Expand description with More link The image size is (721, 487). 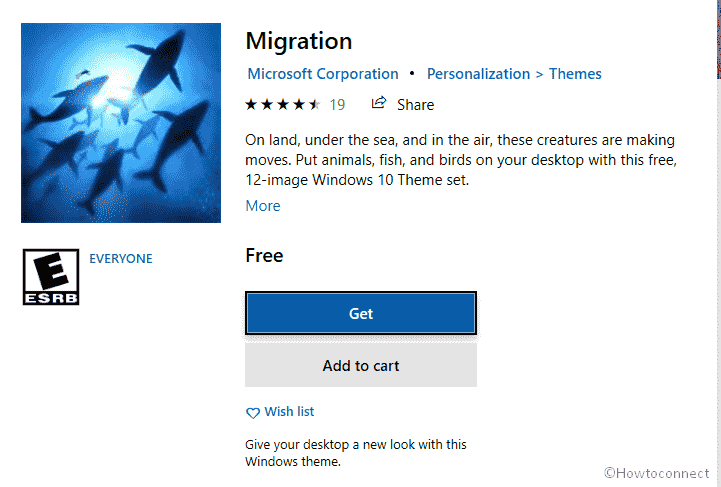click(x=263, y=206)
